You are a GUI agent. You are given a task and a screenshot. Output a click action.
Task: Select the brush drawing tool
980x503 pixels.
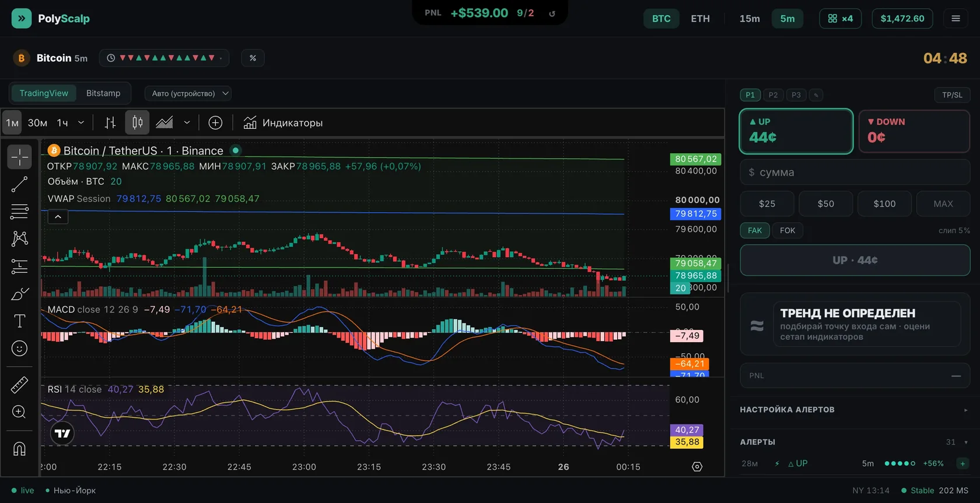(19, 294)
